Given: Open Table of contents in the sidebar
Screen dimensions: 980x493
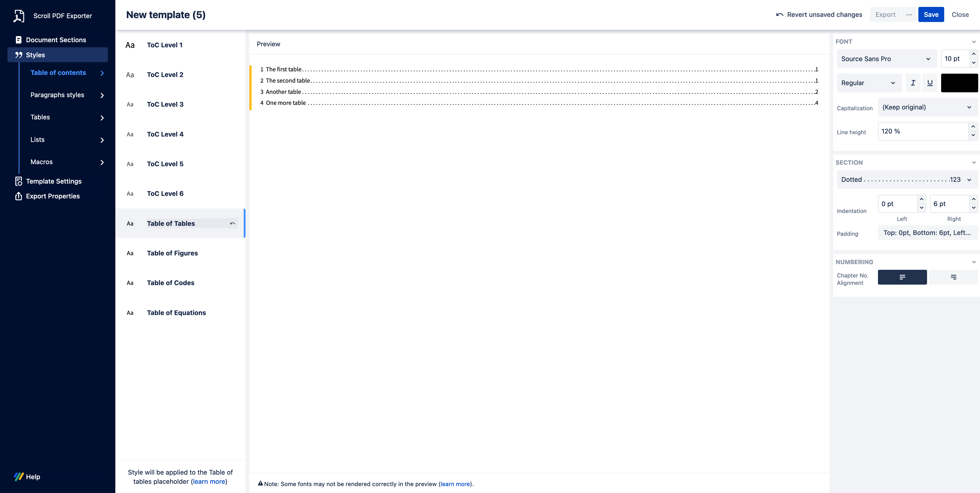Looking at the screenshot, I should tap(58, 73).
